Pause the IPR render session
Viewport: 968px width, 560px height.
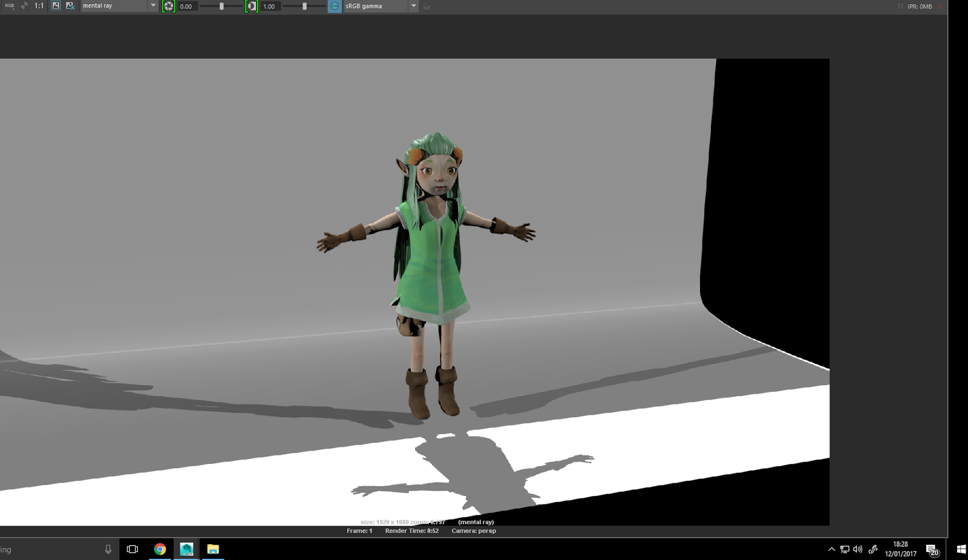pos(900,6)
